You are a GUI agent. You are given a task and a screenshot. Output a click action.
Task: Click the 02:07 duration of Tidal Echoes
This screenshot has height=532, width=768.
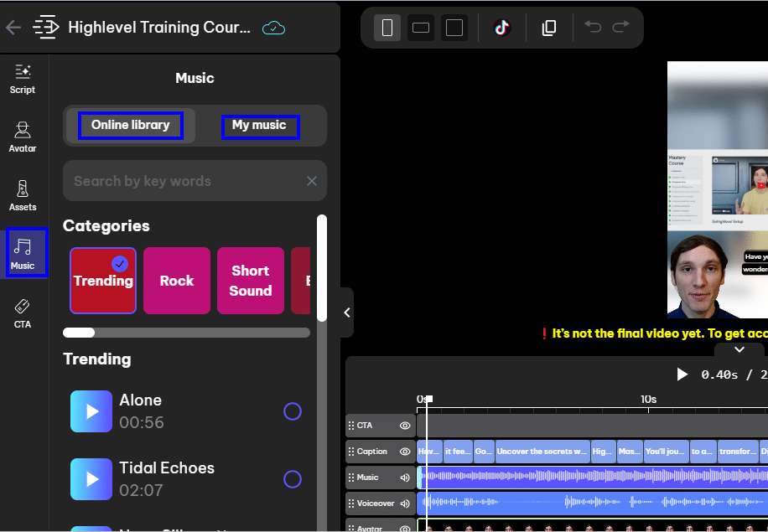[141, 490]
